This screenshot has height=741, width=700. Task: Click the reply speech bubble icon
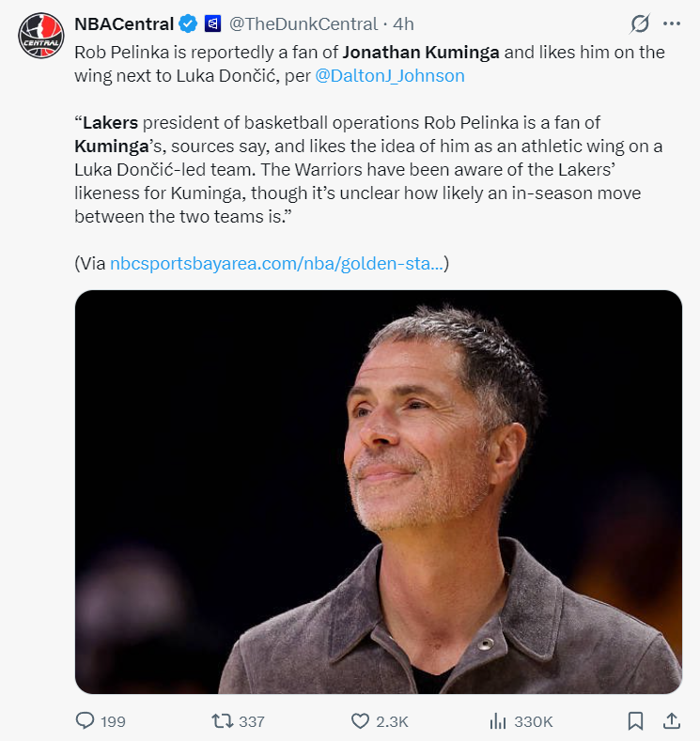pyautogui.click(x=86, y=720)
